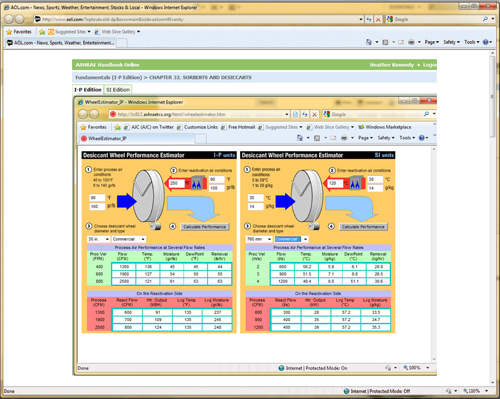Stop loading the outer AOL.com page
500x399 pixels.
pos(378,19)
